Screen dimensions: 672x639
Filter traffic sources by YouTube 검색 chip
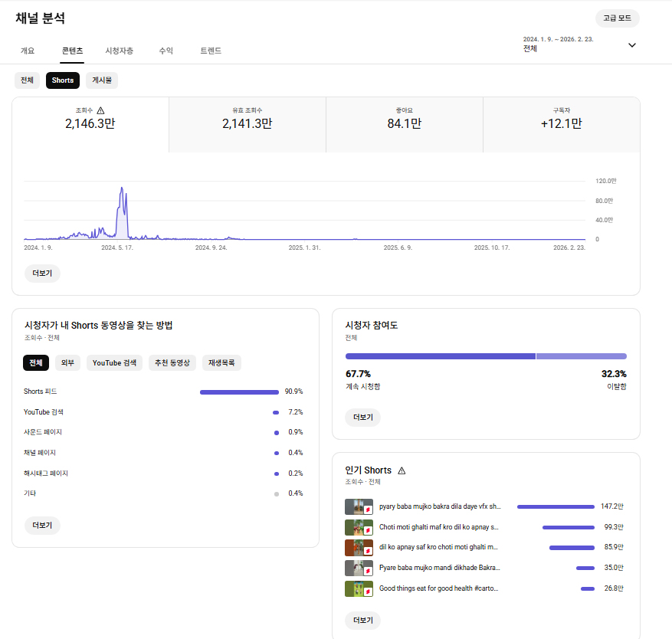point(114,363)
